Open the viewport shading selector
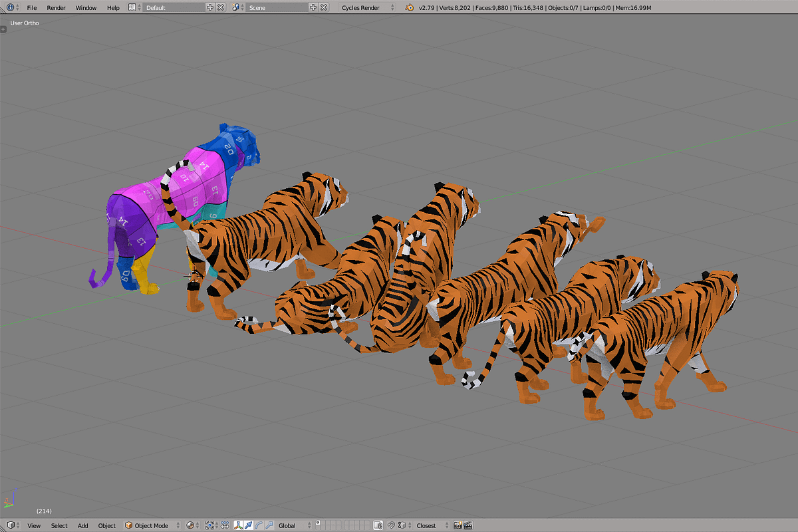 192,525
